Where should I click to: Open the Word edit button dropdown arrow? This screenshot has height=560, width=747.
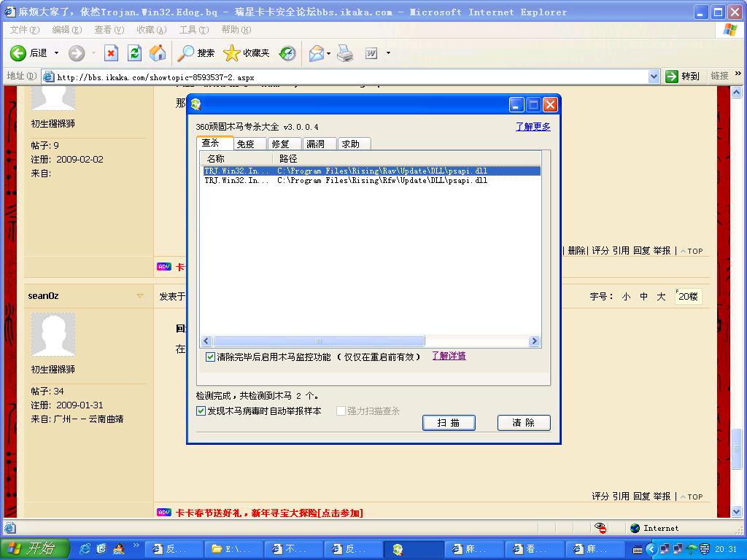(388, 53)
